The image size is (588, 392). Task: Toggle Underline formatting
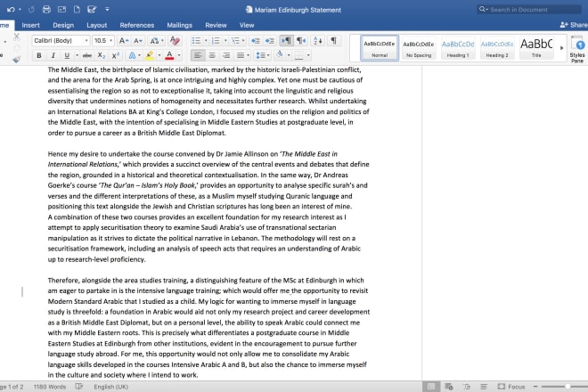click(67, 55)
